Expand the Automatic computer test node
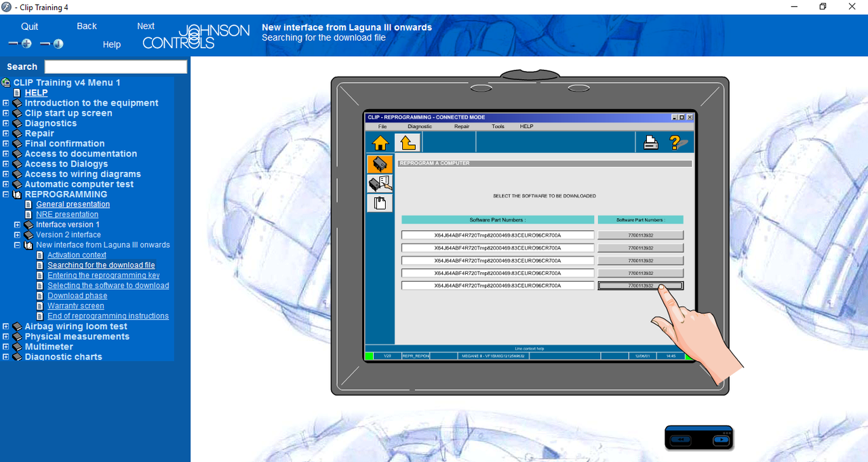Viewport: 868px width, 462px height. (x=6, y=184)
